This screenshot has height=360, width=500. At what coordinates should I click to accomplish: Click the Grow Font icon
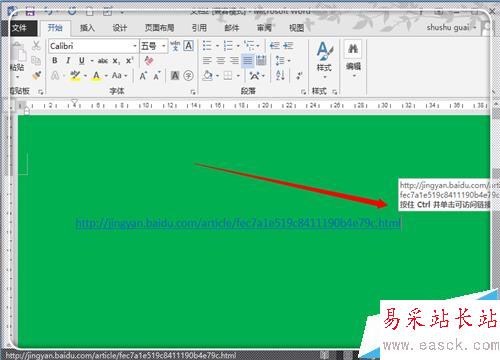point(143,76)
